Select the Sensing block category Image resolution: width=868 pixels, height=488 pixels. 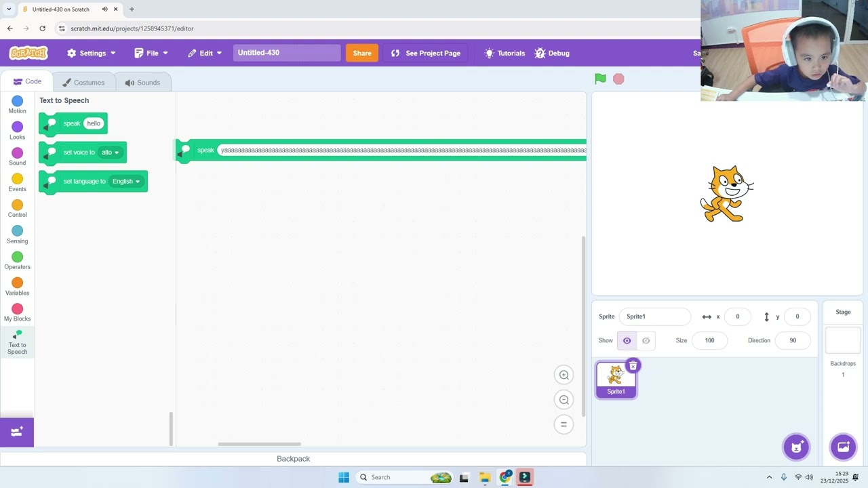coord(17,235)
